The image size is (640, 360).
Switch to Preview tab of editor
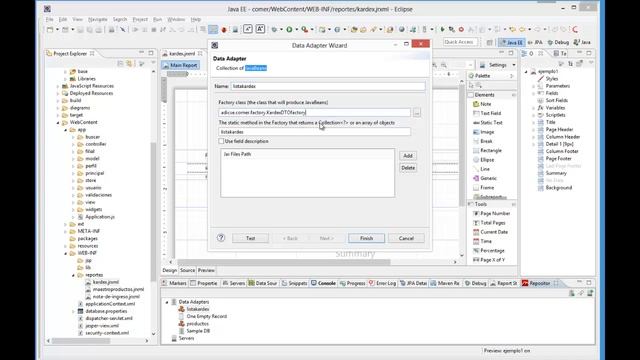(206, 270)
